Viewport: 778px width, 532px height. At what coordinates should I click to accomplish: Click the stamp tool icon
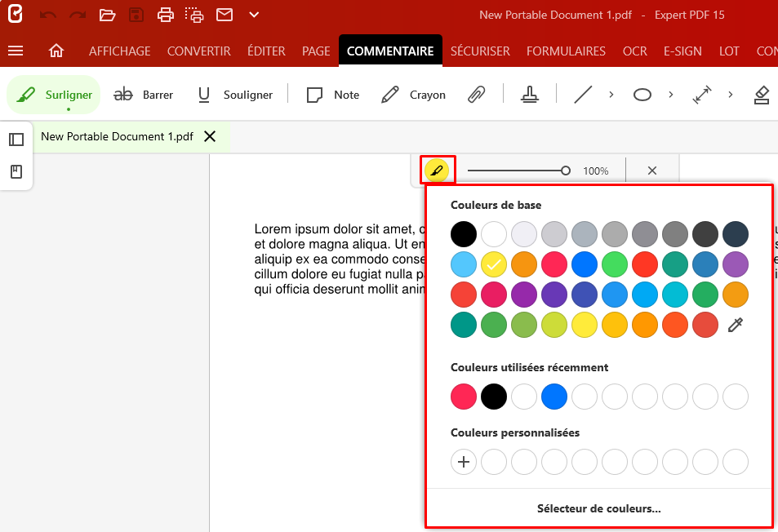[x=530, y=94]
